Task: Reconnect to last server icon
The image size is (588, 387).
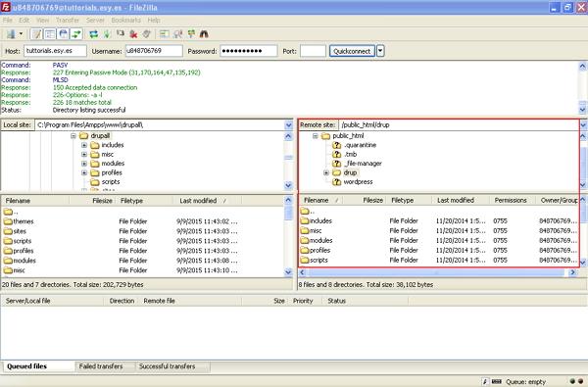Action: [147, 34]
